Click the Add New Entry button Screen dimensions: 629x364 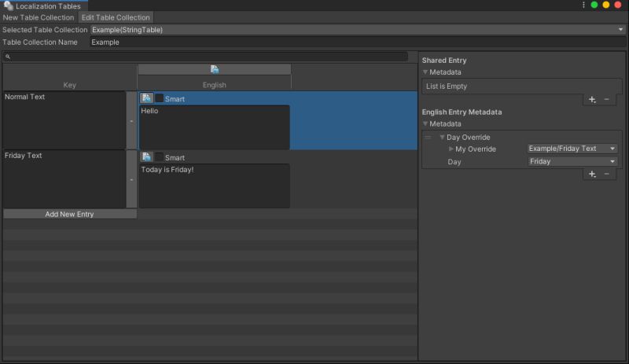(x=70, y=215)
